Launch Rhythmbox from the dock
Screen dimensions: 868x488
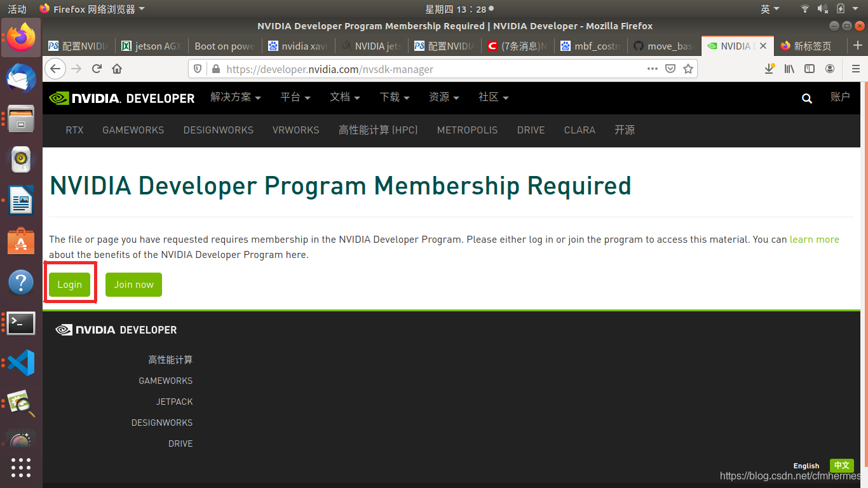click(x=21, y=159)
